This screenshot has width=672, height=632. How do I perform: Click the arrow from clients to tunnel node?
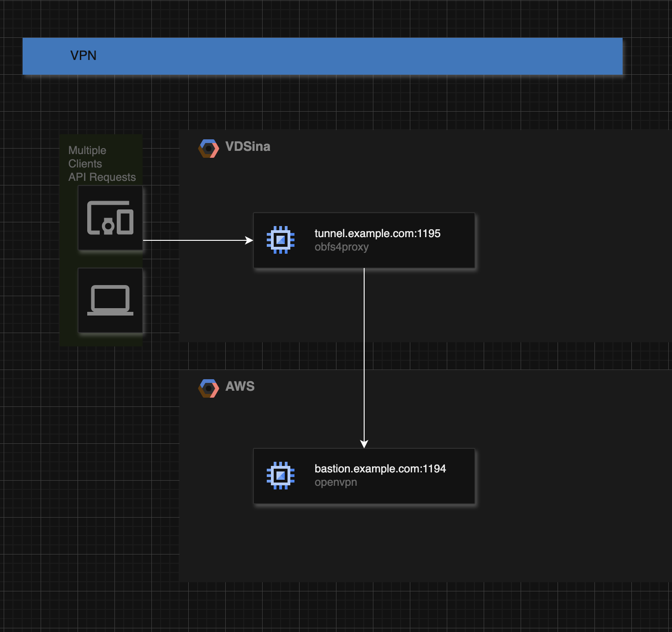[198, 240]
